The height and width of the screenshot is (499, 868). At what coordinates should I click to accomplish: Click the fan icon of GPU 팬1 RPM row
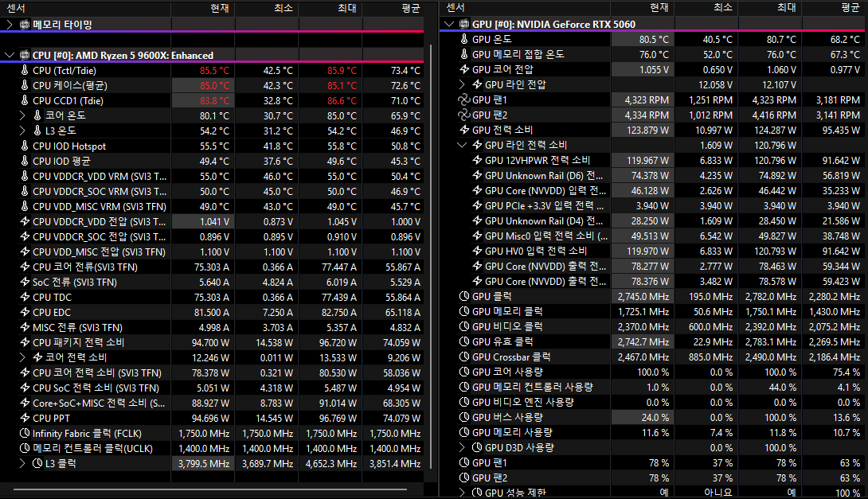464,99
